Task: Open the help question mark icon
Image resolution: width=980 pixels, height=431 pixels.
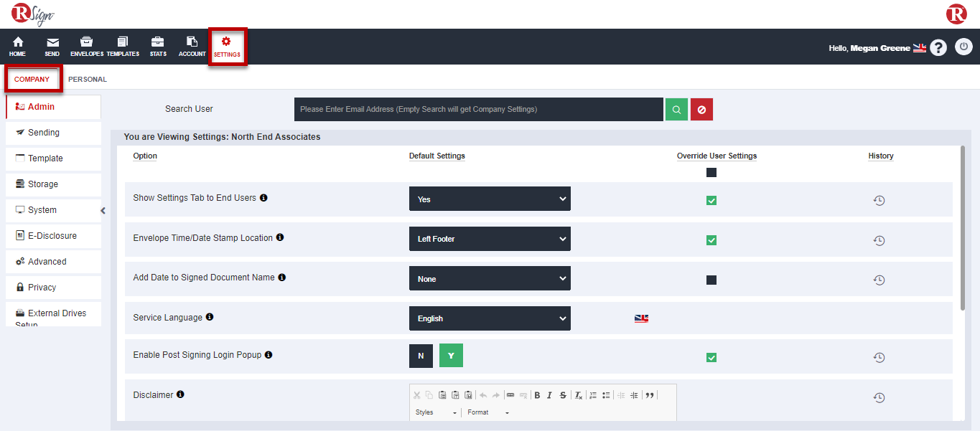Action: 938,48
